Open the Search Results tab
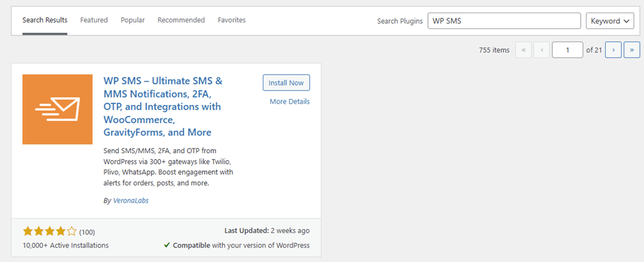 pos(45,20)
